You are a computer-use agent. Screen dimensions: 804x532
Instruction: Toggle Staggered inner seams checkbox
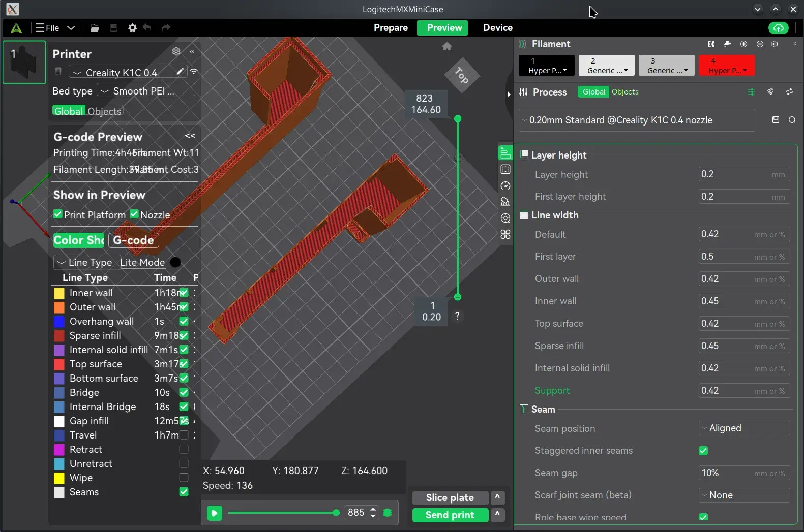click(703, 451)
